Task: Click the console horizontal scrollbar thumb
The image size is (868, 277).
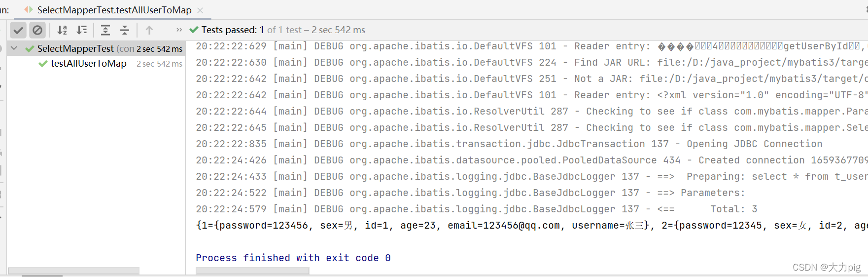Action: 252,271
